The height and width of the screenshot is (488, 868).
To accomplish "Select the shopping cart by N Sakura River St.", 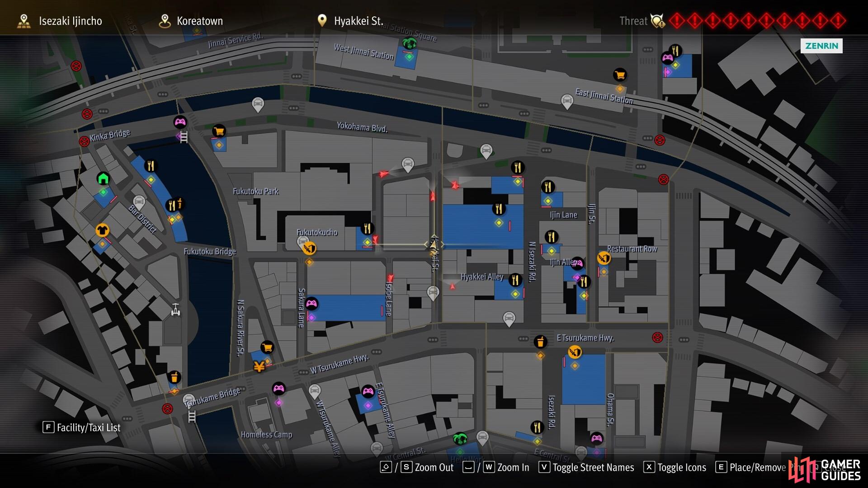I will 267,347.
